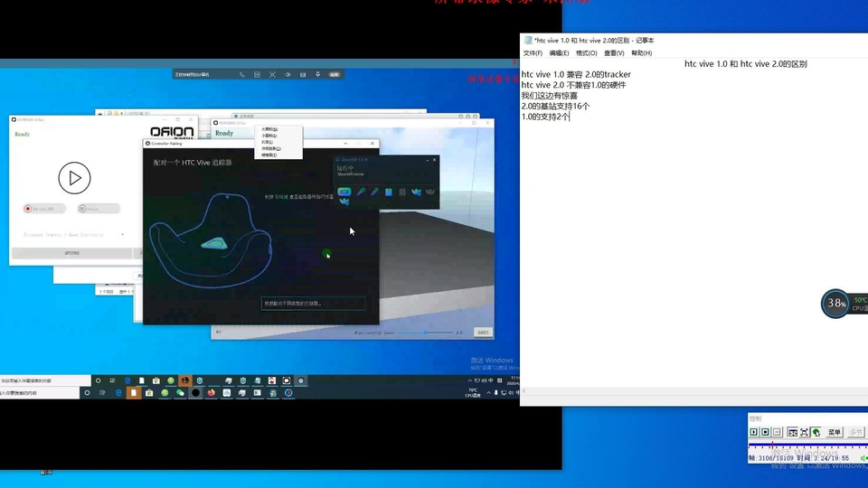The height and width of the screenshot is (488, 868).
Task: Choose 详细信息 in the view context menu
Action: point(271,149)
